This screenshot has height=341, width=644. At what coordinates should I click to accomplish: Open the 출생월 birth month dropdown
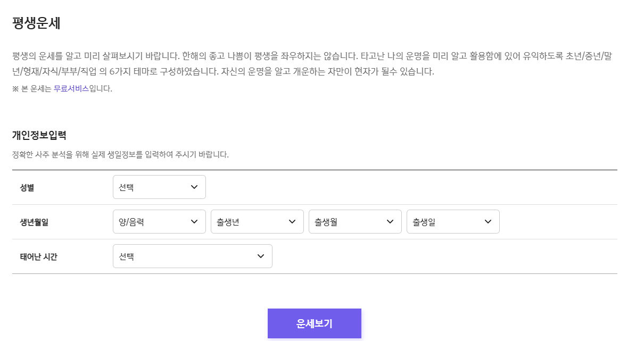355,221
